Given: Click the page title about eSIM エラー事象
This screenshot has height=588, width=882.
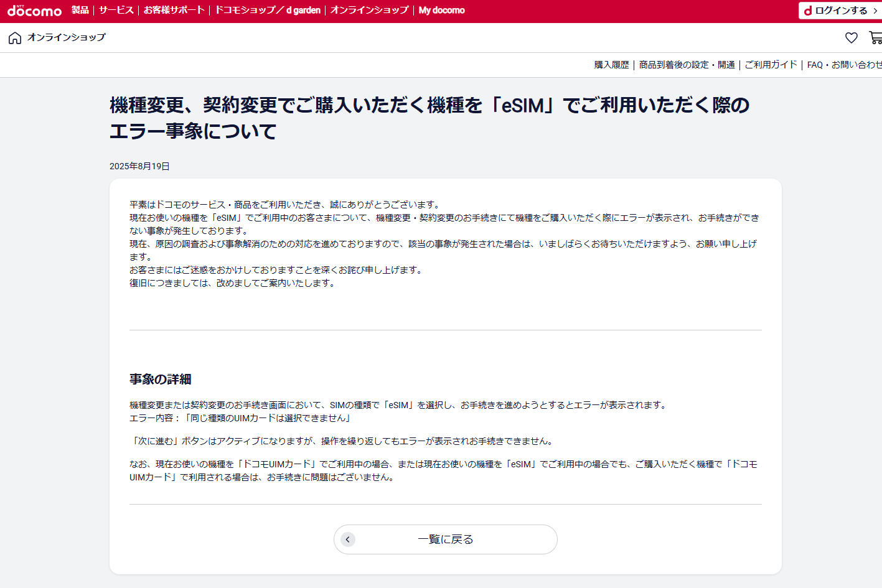Looking at the screenshot, I should tap(429, 118).
